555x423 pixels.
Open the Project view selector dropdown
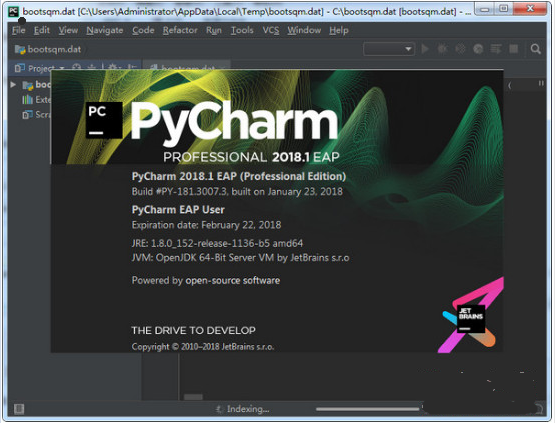62,68
